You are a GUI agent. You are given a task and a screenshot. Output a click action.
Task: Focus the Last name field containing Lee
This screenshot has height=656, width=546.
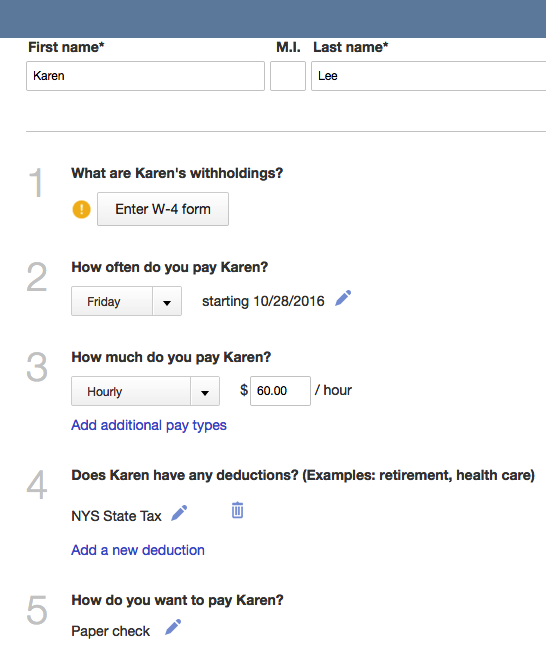(428, 76)
